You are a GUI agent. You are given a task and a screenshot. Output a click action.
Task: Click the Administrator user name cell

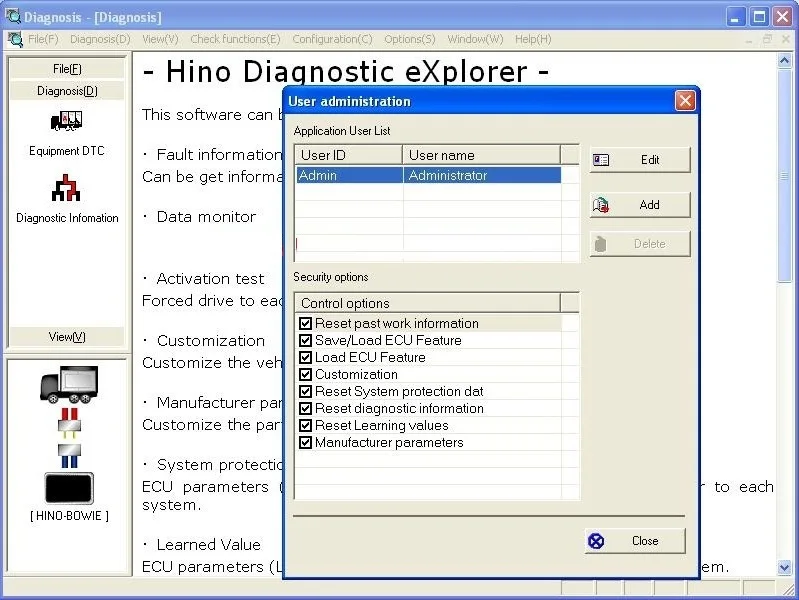coord(482,175)
